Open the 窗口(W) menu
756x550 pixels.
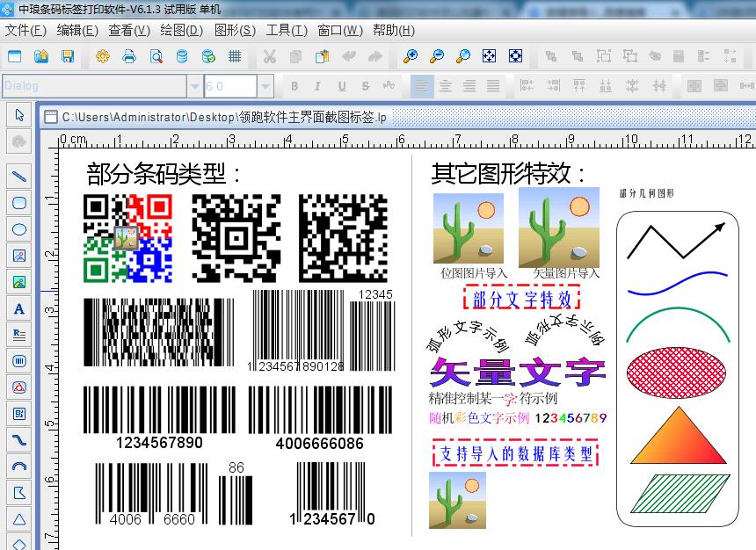340,31
